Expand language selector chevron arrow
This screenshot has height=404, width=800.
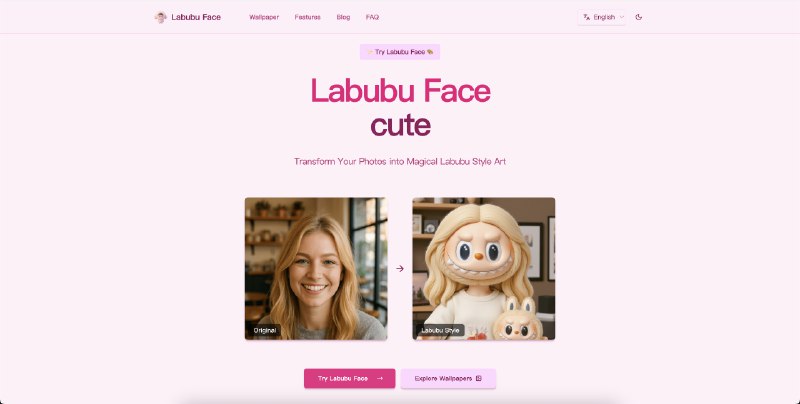tap(621, 17)
